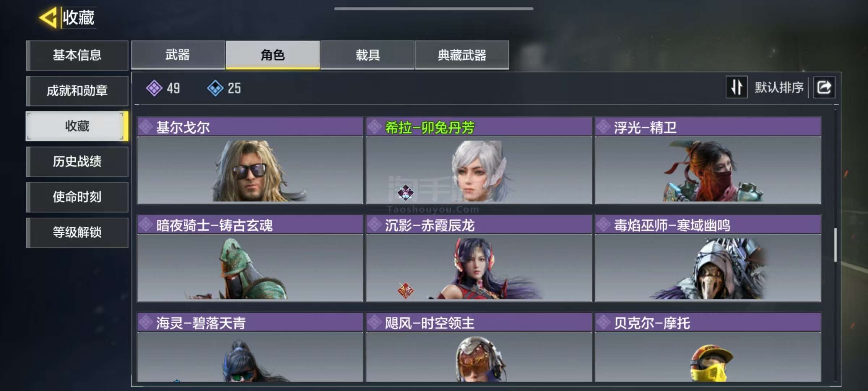Click the rabbit emblem on 希拉-卯兔丹芳 card

pos(405,192)
